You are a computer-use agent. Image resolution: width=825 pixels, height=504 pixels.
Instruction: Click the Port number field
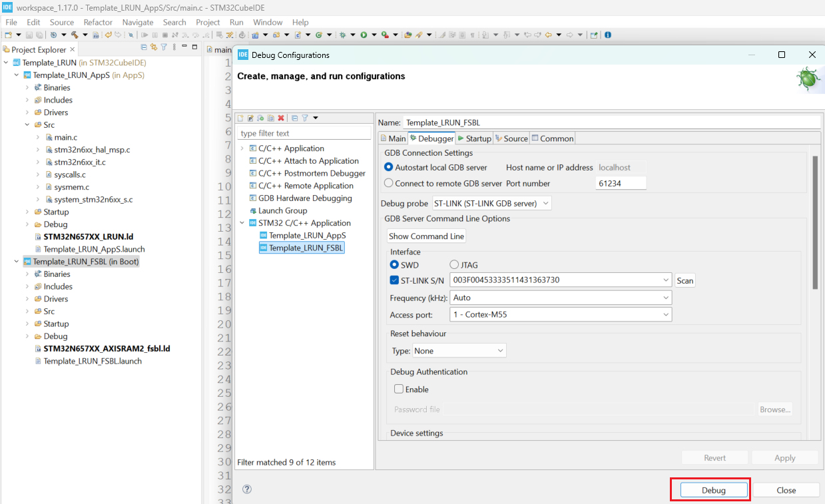coord(621,183)
